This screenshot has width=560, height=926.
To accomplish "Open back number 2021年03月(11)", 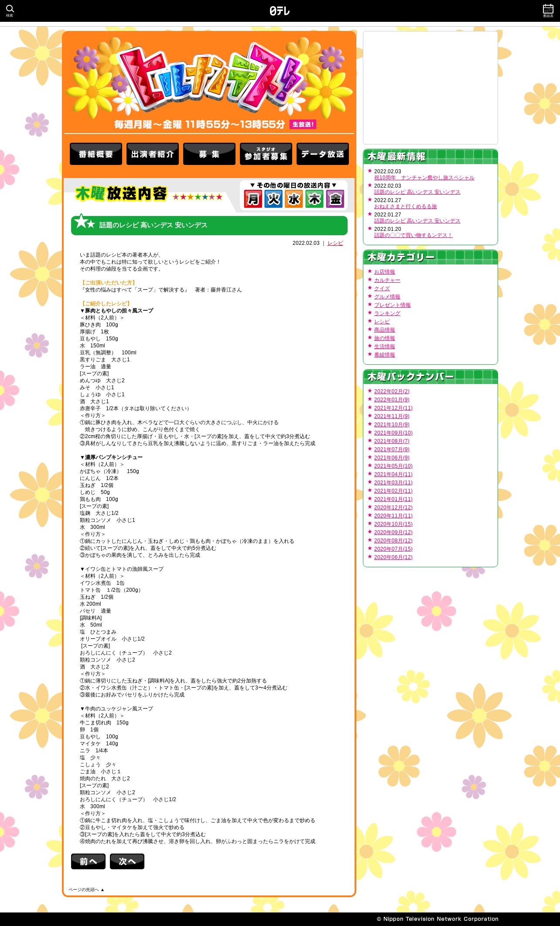I will click(393, 483).
